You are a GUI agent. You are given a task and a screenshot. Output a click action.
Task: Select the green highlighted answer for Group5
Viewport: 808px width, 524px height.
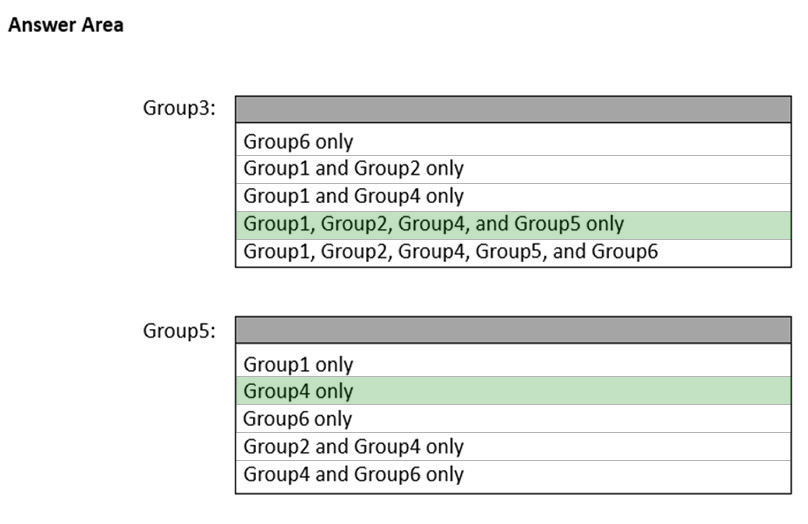tap(298, 392)
